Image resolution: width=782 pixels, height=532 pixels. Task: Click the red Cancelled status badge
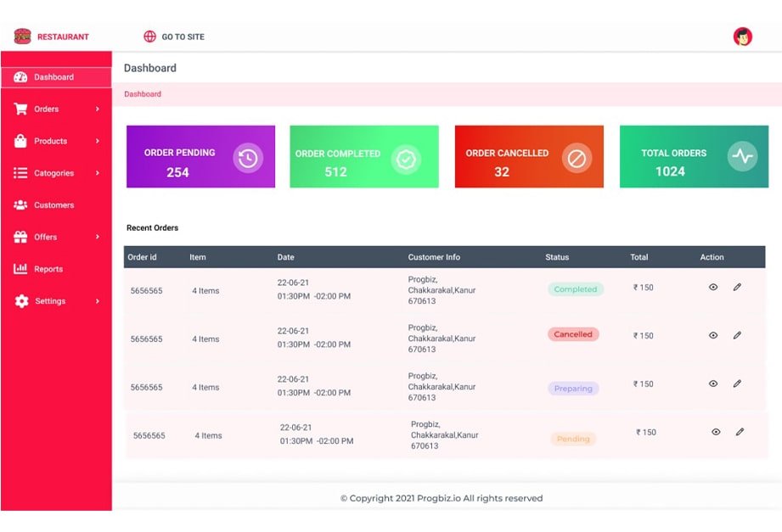click(x=573, y=334)
